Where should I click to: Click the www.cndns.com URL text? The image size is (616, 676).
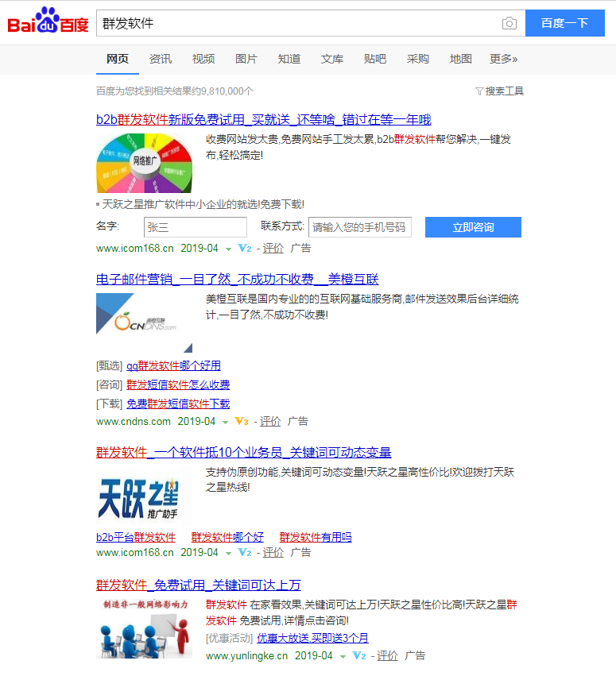click(x=134, y=421)
